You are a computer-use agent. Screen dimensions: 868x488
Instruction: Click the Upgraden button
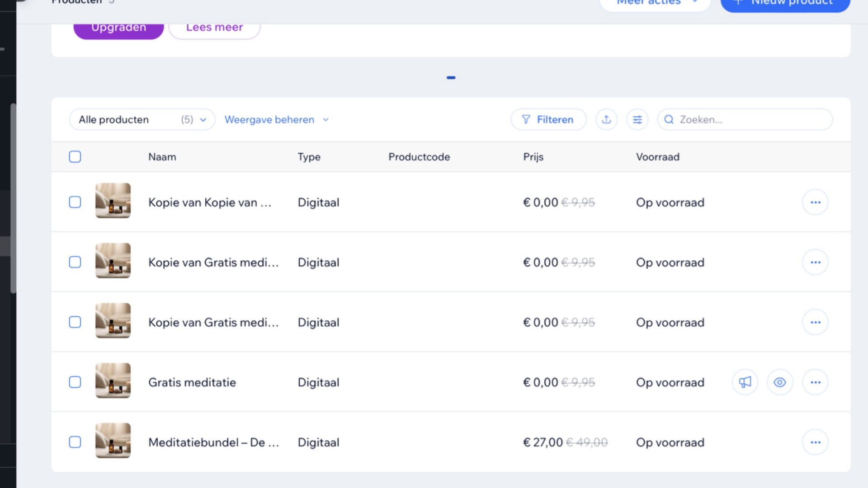click(x=118, y=27)
